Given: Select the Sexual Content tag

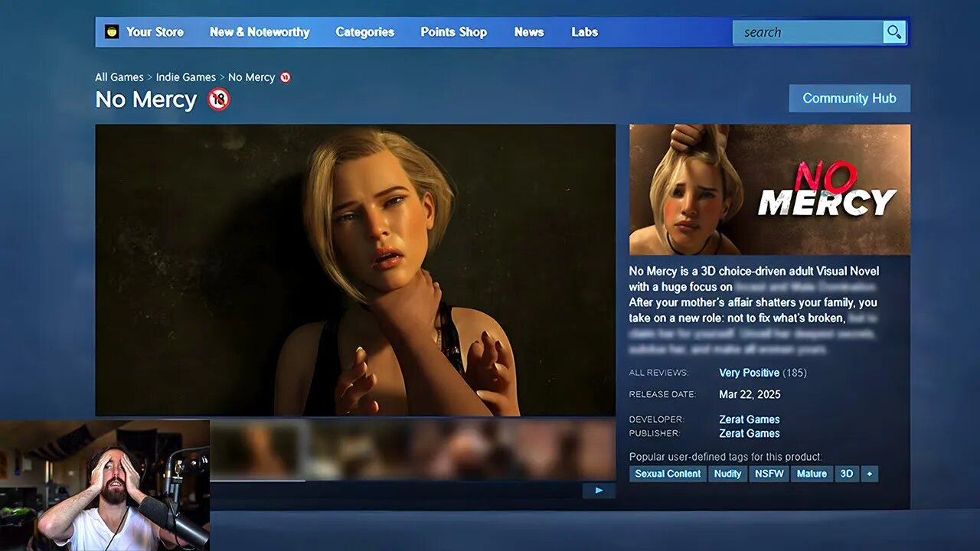Looking at the screenshot, I should 668,474.
